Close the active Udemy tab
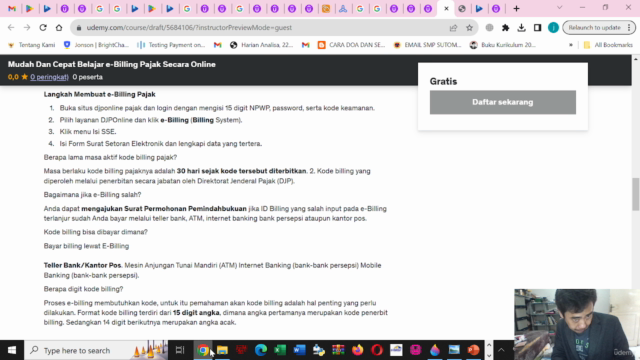Screen dimensions: 640x360 [x=446, y=9]
